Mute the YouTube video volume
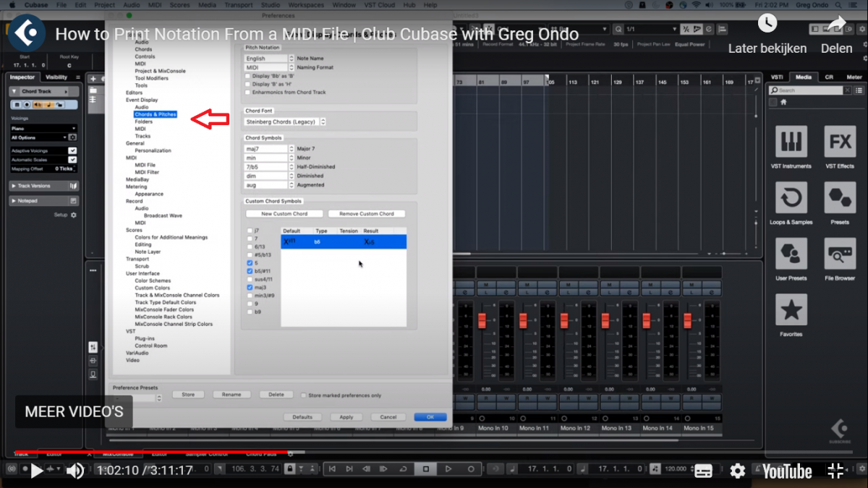The width and height of the screenshot is (868, 488). click(x=75, y=471)
